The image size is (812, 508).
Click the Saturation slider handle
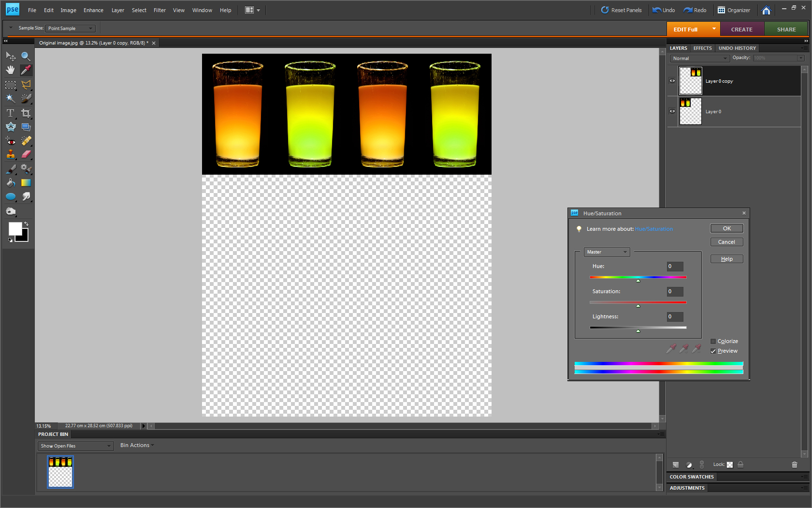pos(638,306)
